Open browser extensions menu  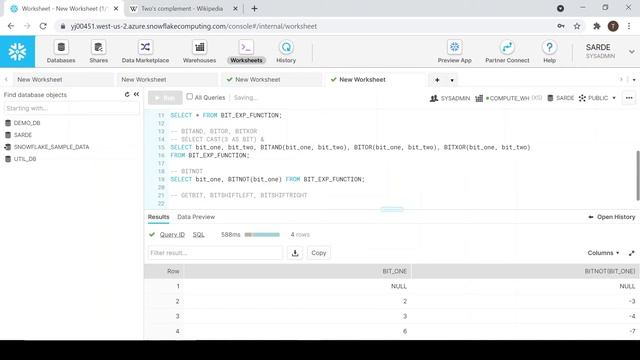click(596, 26)
